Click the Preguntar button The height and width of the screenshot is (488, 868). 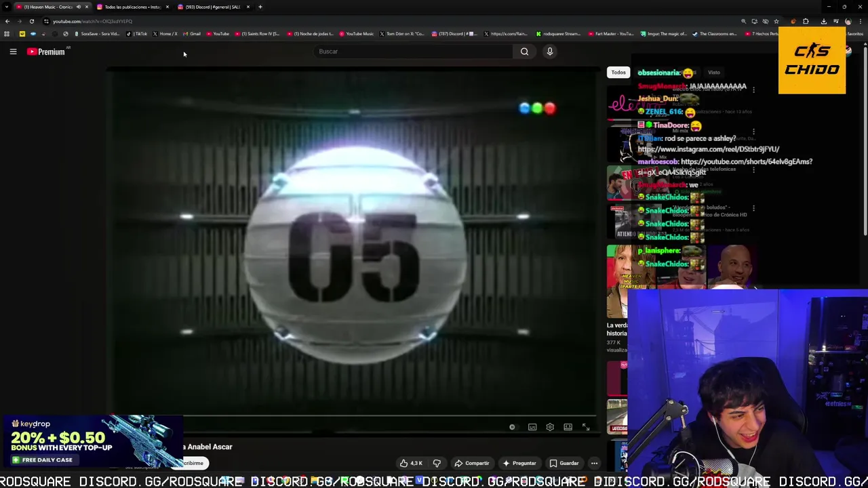point(519,464)
